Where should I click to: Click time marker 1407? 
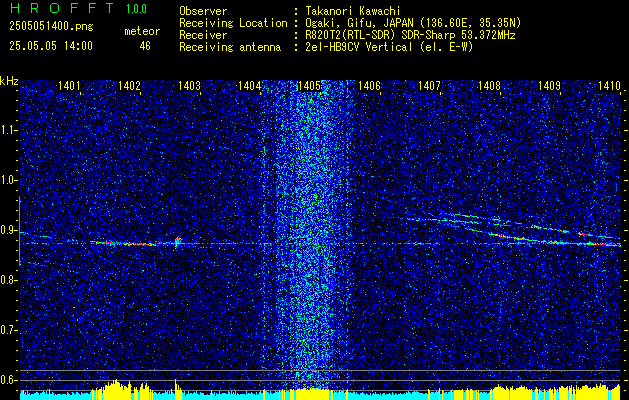[429, 85]
